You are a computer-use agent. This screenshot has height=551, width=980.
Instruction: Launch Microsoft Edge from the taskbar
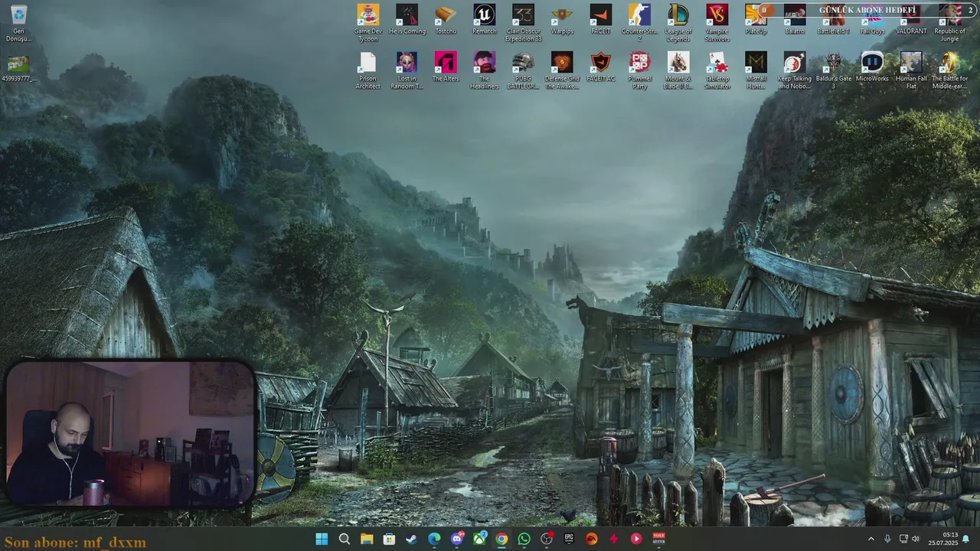(x=434, y=539)
